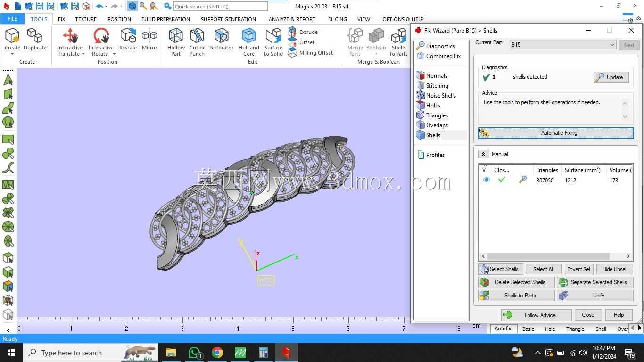Image resolution: width=644 pixels, height=362 pixels.
Task: Expand the Create dropdown arrow
Action: click(12, 54)
